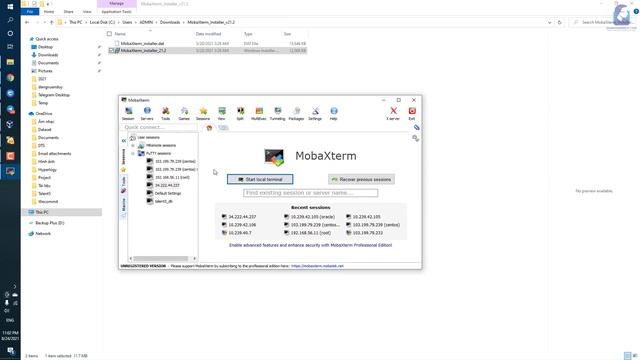Click the Windows Start button
Viewport: 640px width, 360px height.
10,7
